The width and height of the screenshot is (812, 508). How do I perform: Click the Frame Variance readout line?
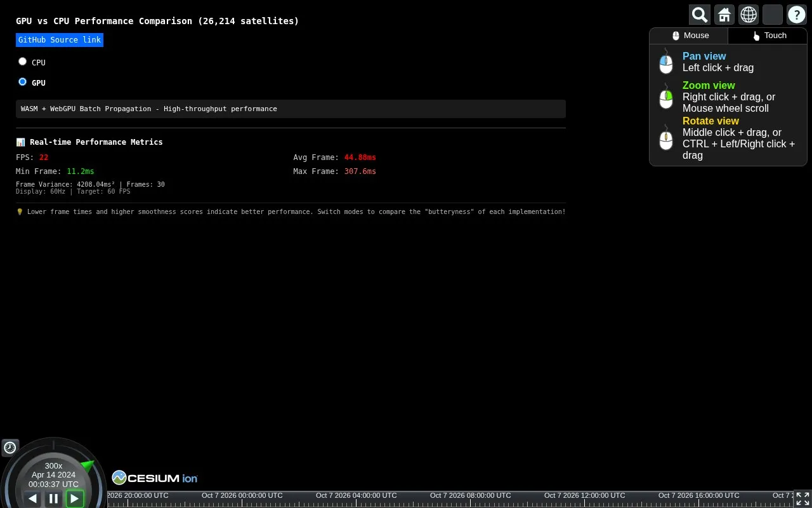coord(90,185)
